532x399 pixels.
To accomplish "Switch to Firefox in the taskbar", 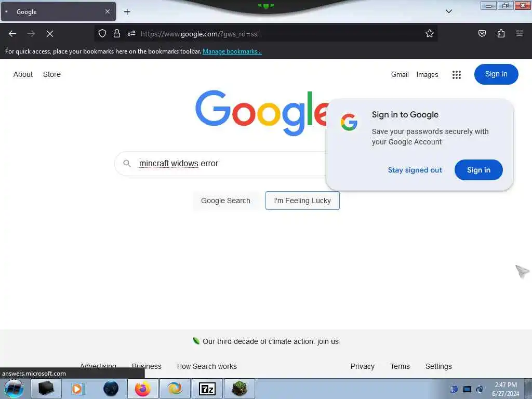I will [x=143, y=389].
